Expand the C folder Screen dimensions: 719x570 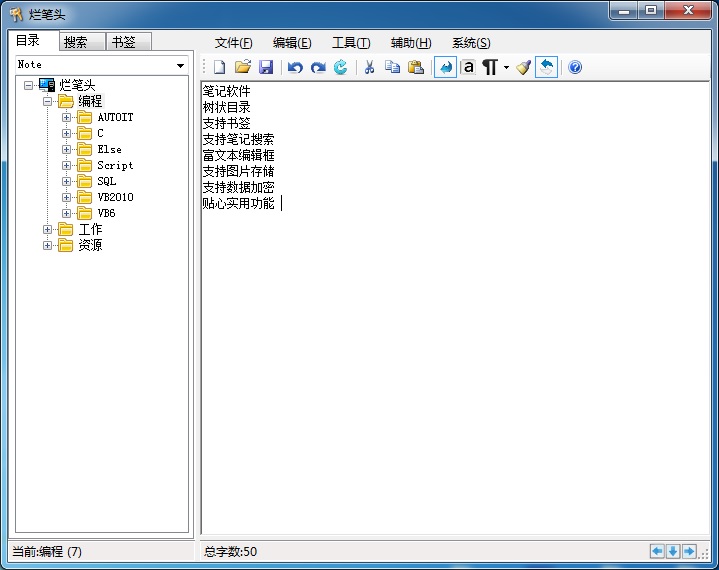point(66,133)
